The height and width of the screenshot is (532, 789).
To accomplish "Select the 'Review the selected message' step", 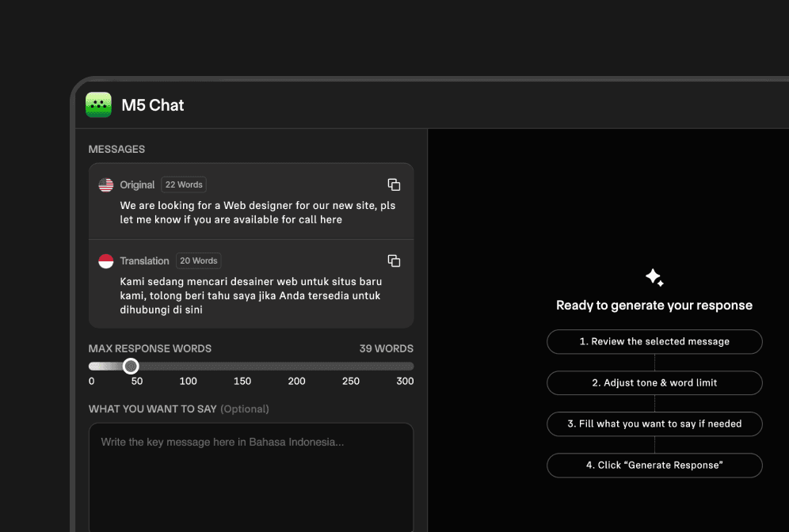I will coord(654,342).
